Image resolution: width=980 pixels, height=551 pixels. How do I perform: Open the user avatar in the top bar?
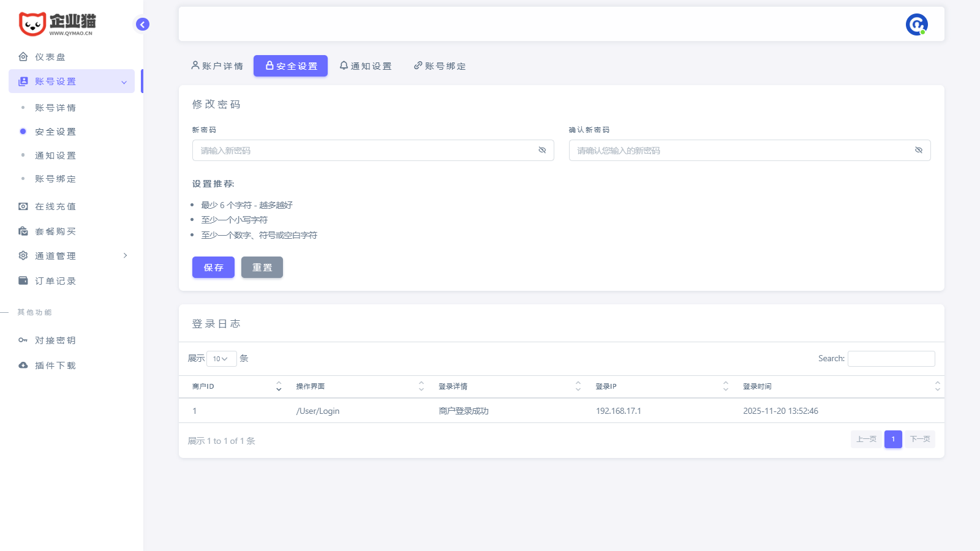tap(916, 24)
